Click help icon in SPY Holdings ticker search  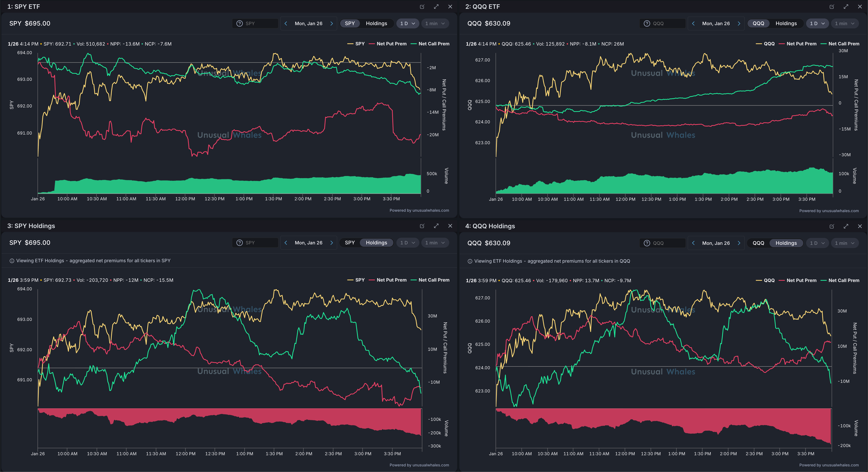pyautogui.click(x=239, y=243)
